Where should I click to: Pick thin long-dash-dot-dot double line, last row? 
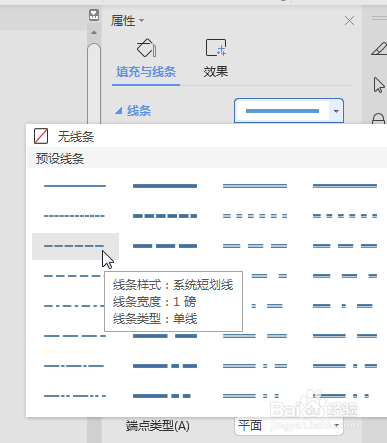coord(251,396)
